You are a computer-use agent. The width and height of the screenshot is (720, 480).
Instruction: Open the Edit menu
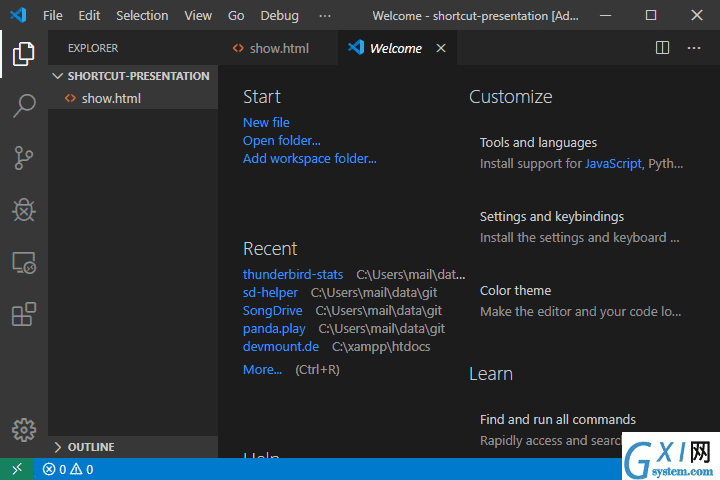89,16
